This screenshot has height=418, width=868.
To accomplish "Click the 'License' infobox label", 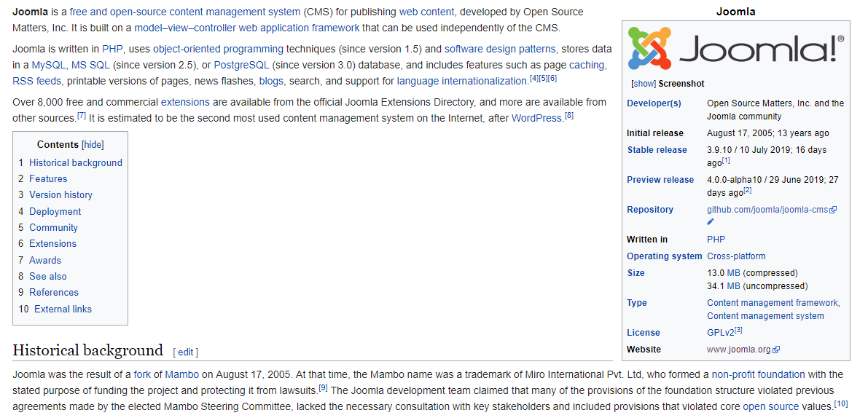I will 644,332.
